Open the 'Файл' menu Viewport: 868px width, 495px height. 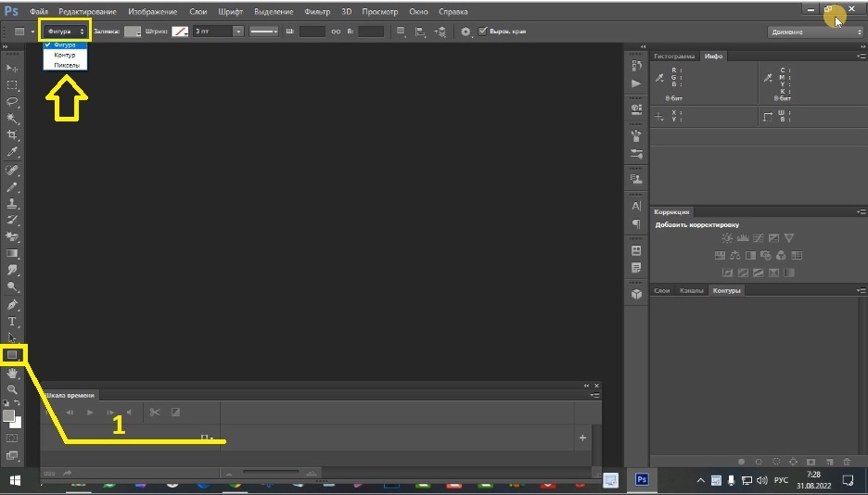coord(39,12)
